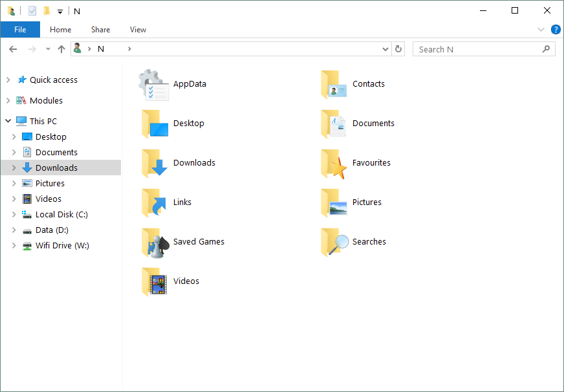Screen dimensions: 564x392
Task: Expand the Wifi Drive (W:) node
Action: (14, 246)
